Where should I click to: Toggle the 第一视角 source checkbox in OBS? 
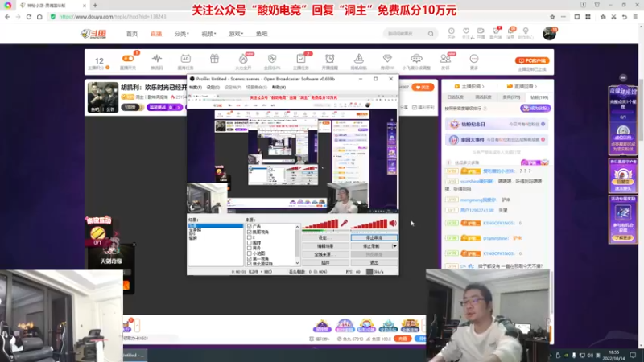250,258
